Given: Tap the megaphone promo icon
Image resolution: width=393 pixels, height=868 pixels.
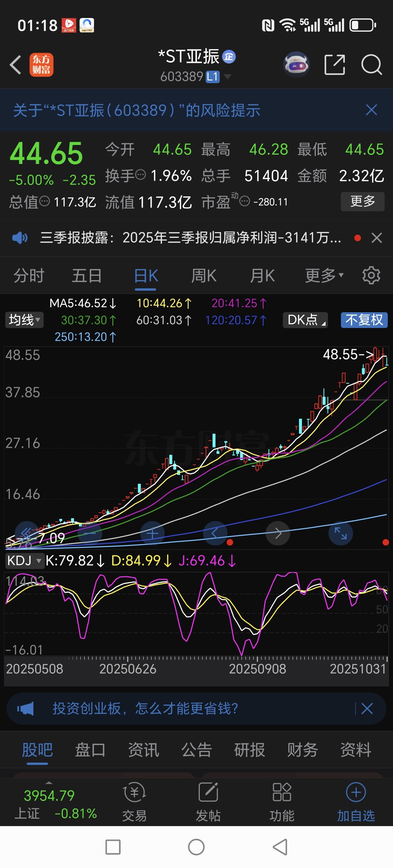Looking at the screenshot, I should coord(26,708).
